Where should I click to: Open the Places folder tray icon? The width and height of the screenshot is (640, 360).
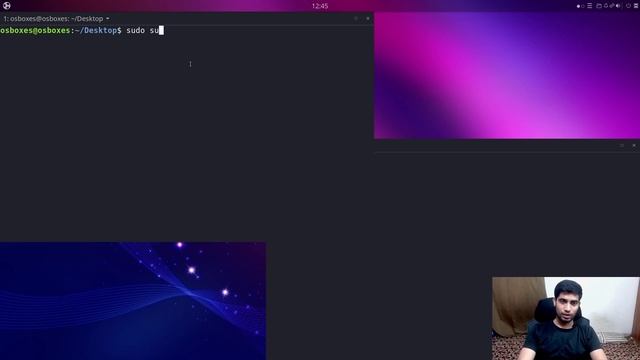(x=599, y=6)
